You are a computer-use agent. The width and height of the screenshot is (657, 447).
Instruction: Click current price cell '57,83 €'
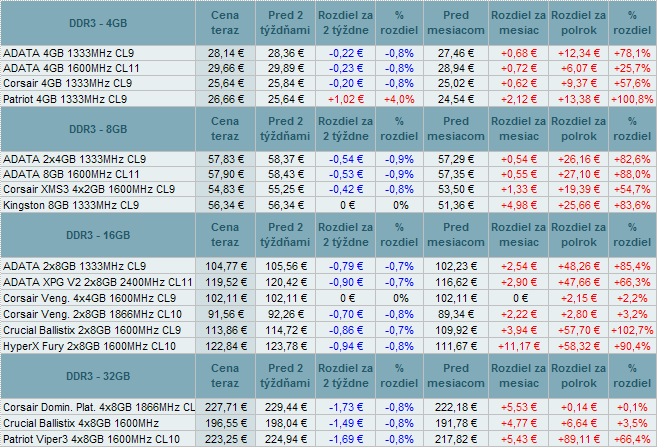pos(225,159)
